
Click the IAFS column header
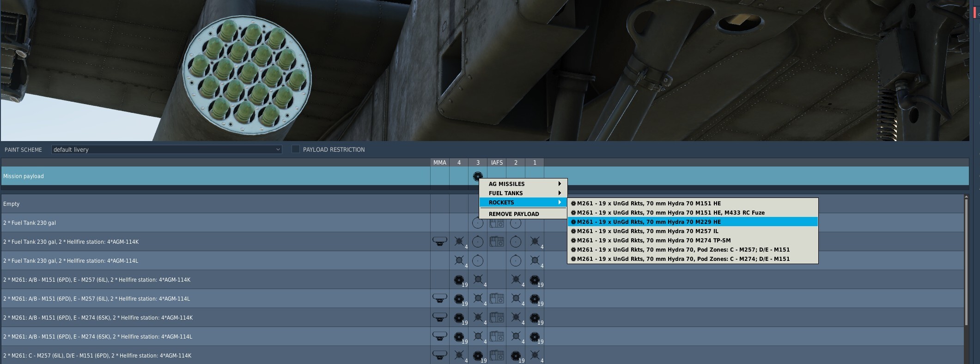[497, 162]
